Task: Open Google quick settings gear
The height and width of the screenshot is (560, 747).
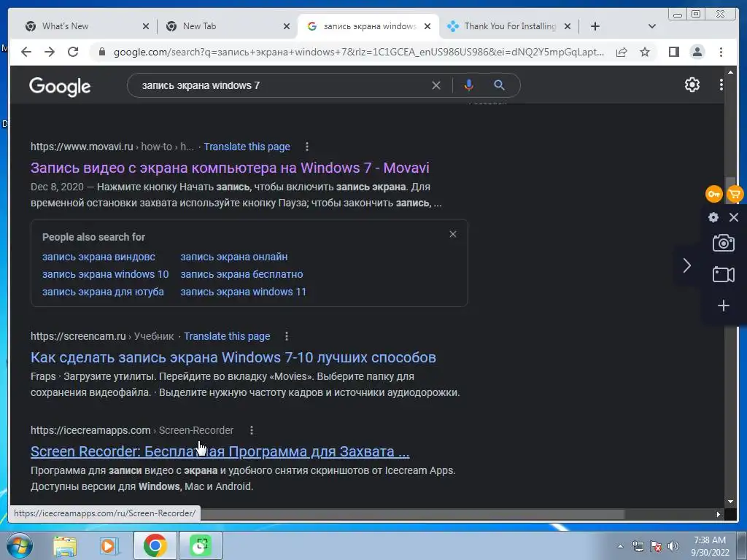Action: [692, 85]
